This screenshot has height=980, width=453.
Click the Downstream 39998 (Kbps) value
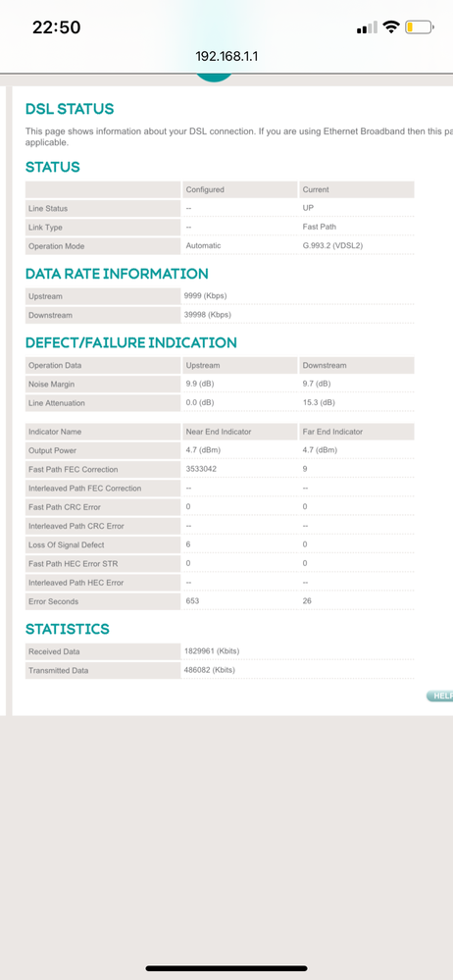click(x=207, y=314)
